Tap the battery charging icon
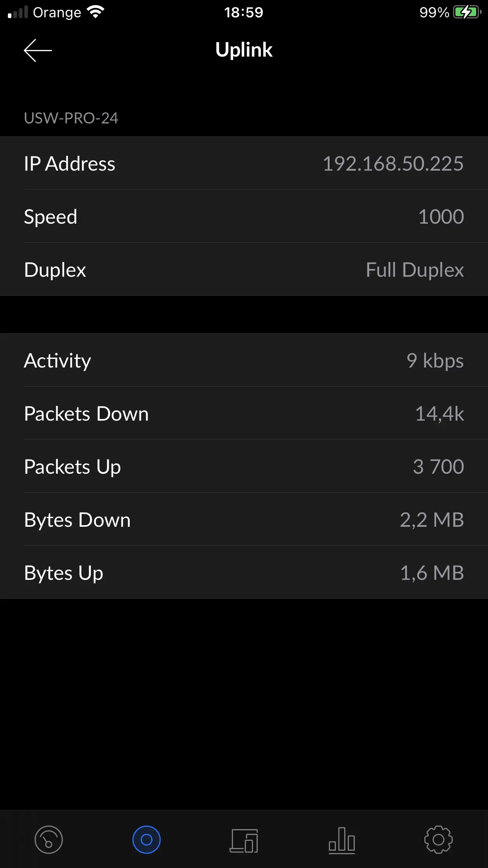 click(467, 13)
